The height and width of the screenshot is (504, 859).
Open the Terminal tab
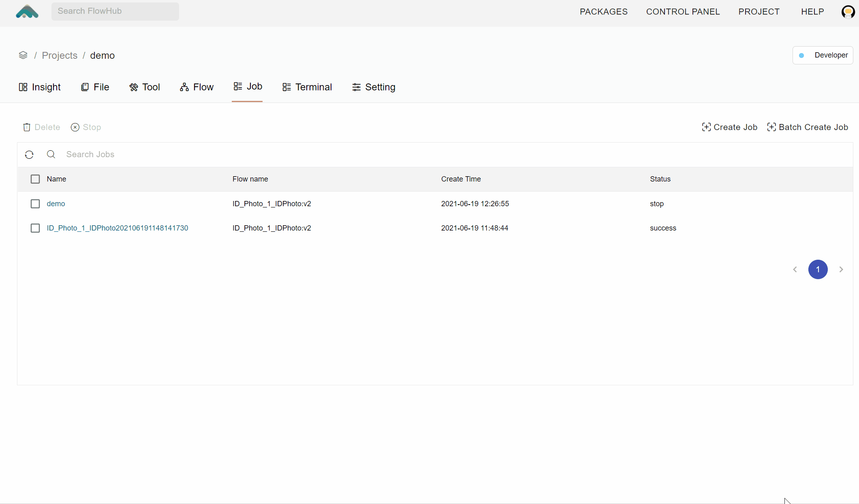tap(307, 87)
